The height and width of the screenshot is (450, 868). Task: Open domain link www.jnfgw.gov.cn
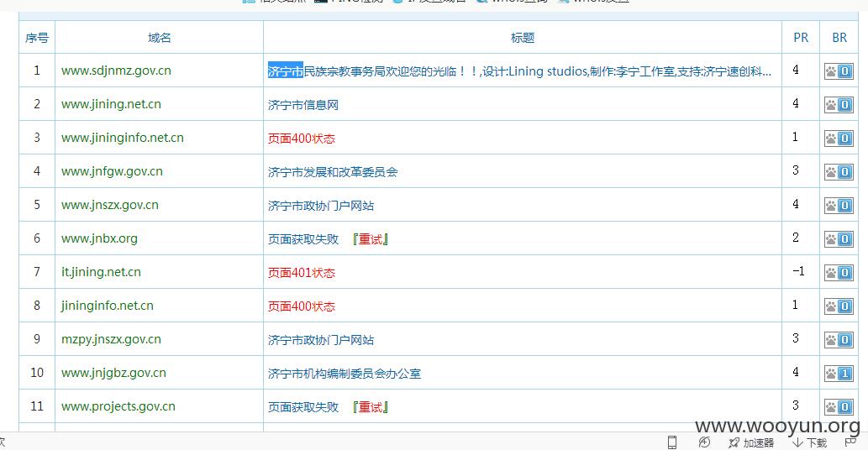pyautogui.click(x=112, y=171)
